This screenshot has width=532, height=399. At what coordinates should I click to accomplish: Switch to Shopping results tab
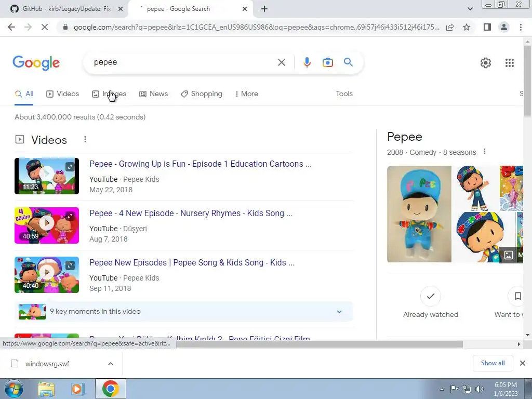[202, 94]
